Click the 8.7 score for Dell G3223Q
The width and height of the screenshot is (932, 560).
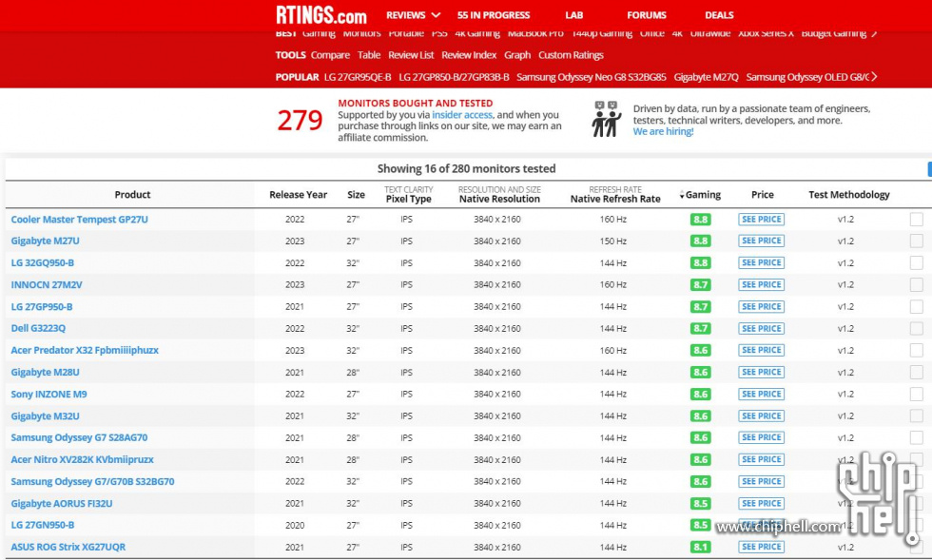coord(700,328)
